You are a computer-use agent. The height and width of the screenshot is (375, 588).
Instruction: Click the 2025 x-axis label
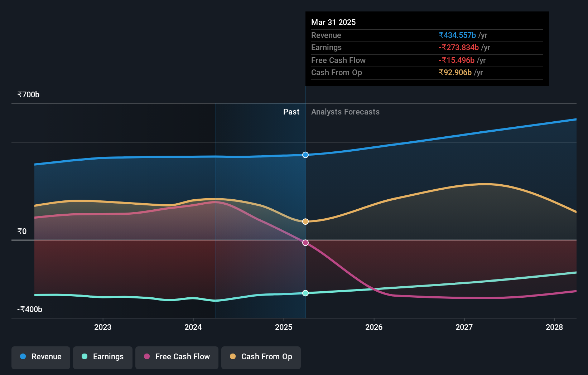284,327
